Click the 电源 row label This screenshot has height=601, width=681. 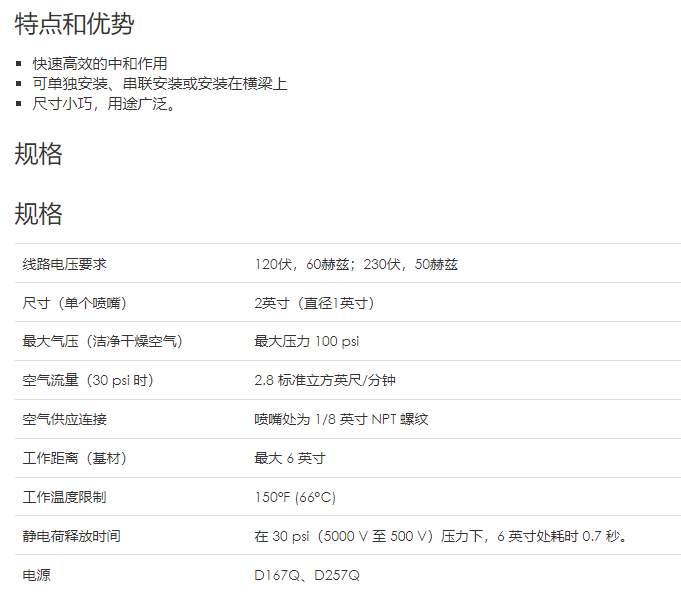pos(36,576)
